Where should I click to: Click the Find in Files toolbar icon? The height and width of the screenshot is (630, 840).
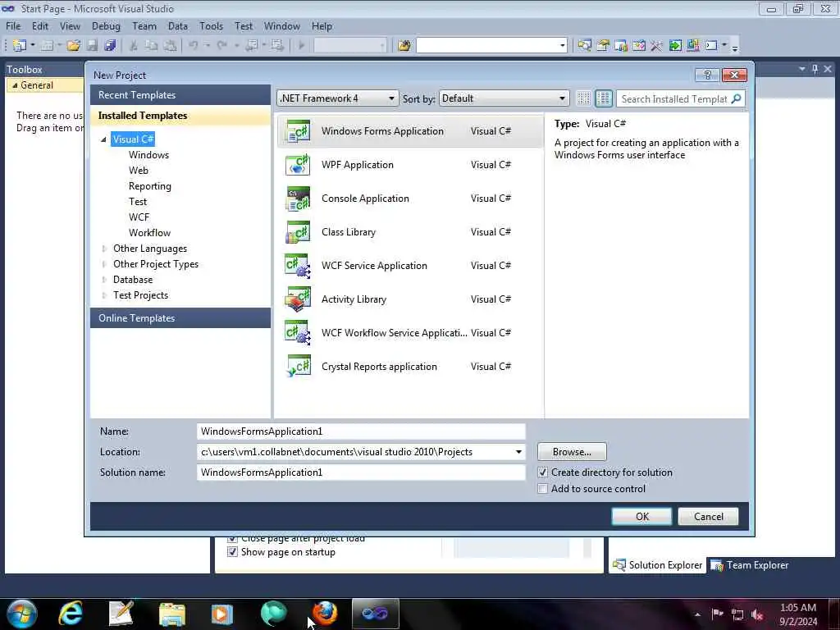404,46
